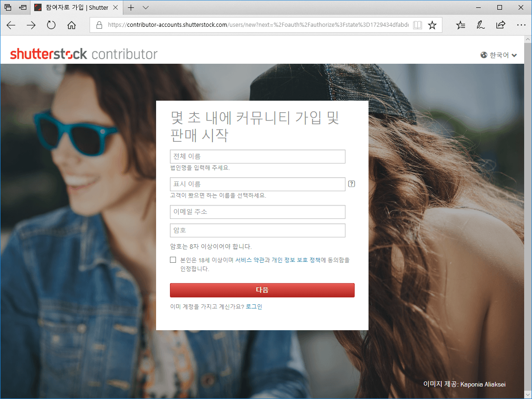The height and width of the screenshot is (399, 532).
Task: Click the lock icon in address bar
Action: (99, 25)
